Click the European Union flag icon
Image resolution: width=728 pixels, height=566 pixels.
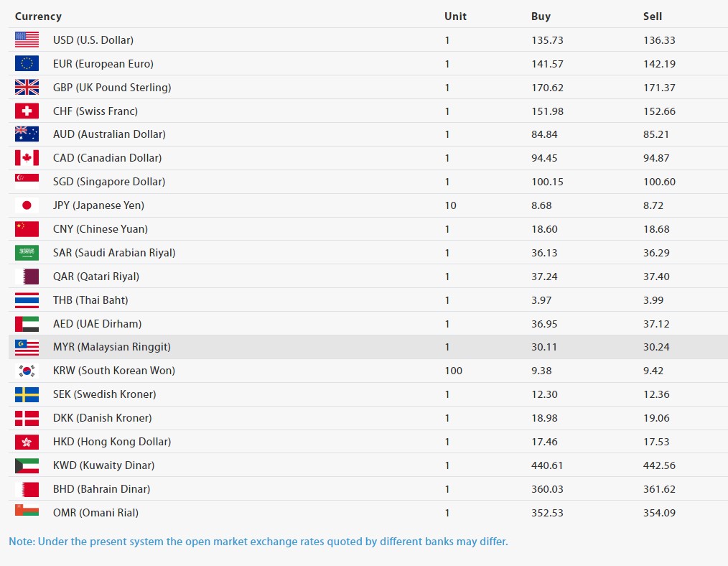(x=27, y=64)
